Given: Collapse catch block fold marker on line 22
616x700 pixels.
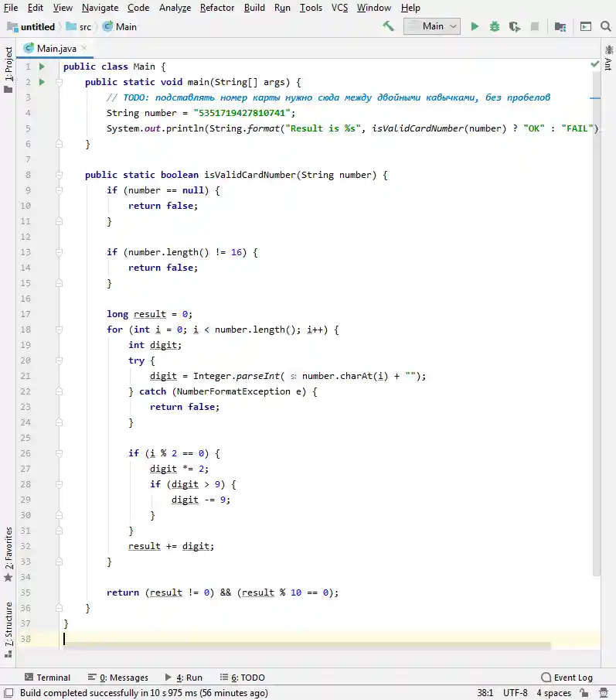Looking at the screenshot, I should (59, 391).
